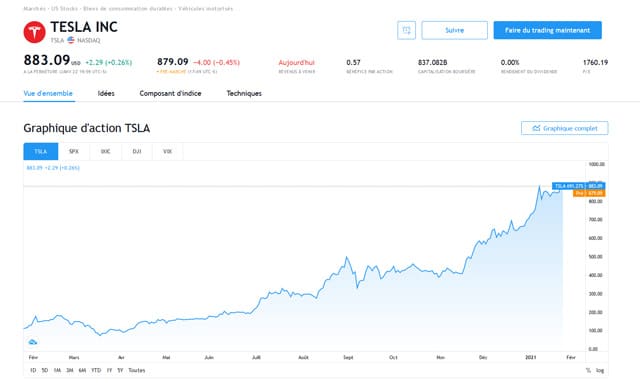Click the 0.00% dividend yield value
The image size is (640, 383).
click(x=510, y=62)
